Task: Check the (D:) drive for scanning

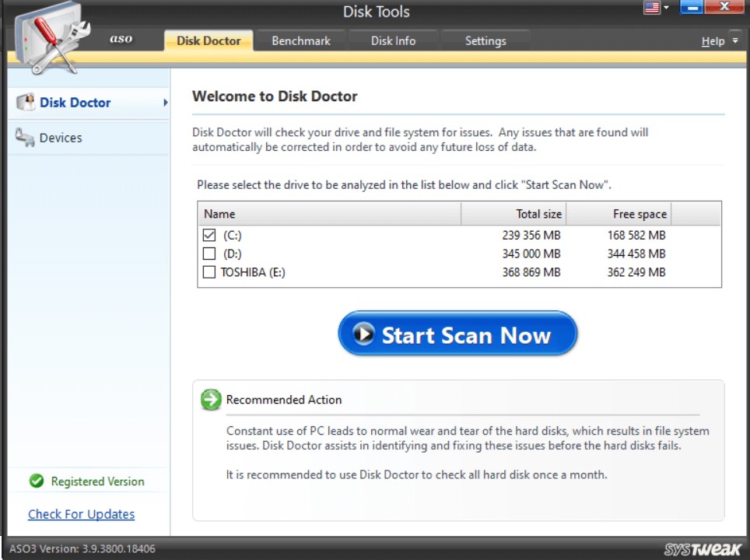Action: point(209,254)
